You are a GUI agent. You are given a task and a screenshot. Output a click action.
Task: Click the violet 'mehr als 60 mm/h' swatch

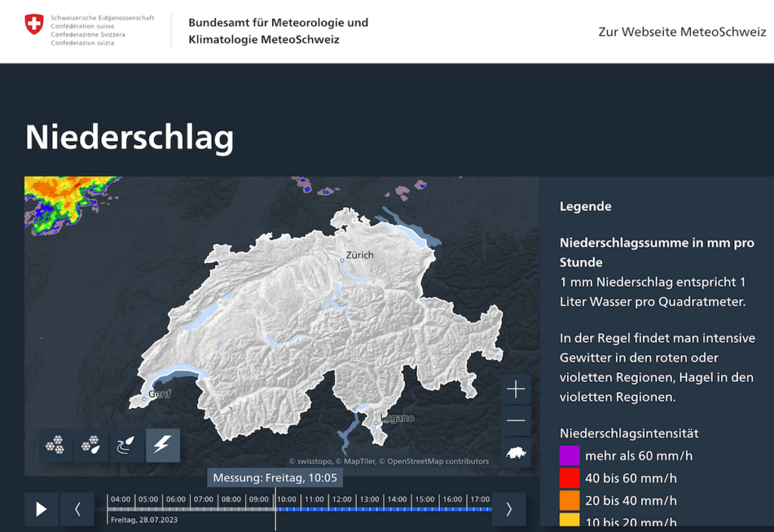pyautogui.click(x=569, y=456)
